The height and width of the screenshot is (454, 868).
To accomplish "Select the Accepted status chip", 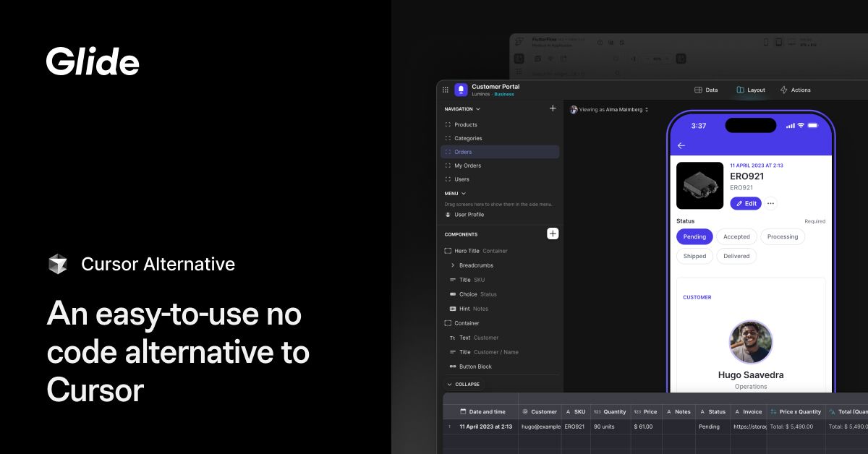I will click(736, 236).
